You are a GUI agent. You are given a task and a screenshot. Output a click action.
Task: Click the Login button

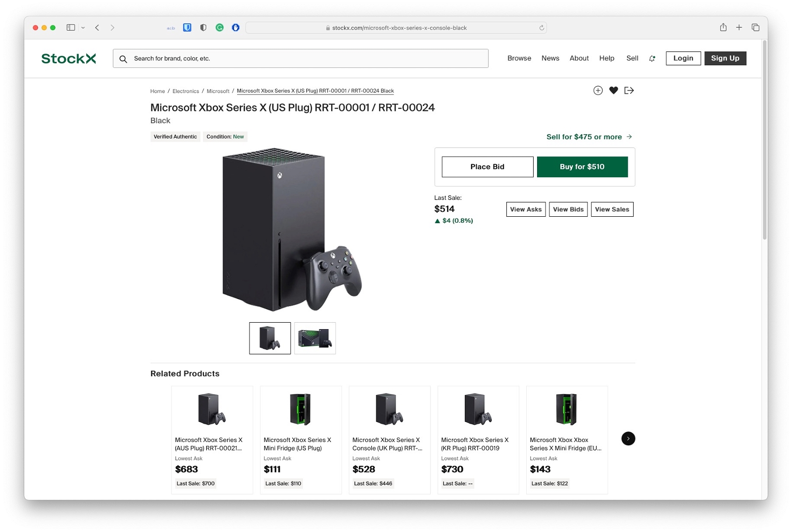coord(683,58)
